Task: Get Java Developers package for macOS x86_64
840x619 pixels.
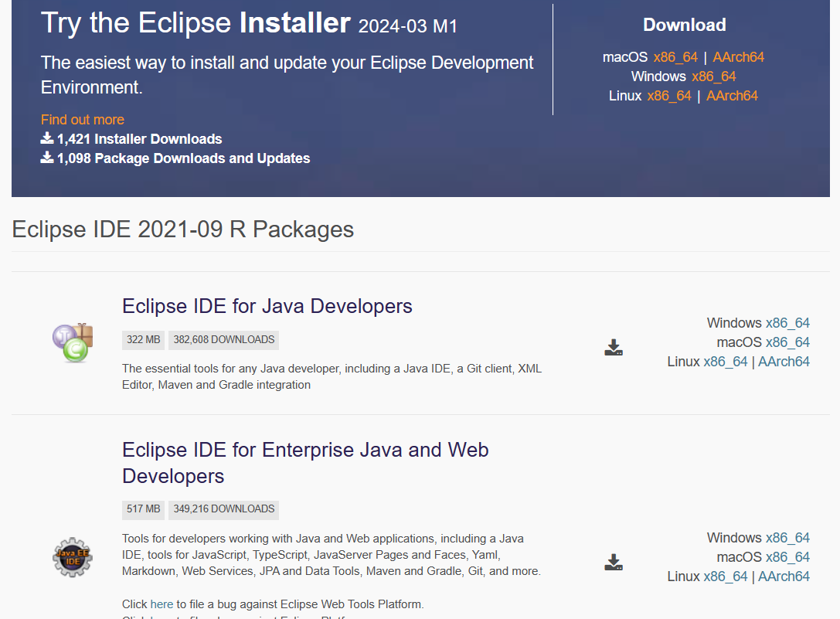Action: tap(787, 342)
